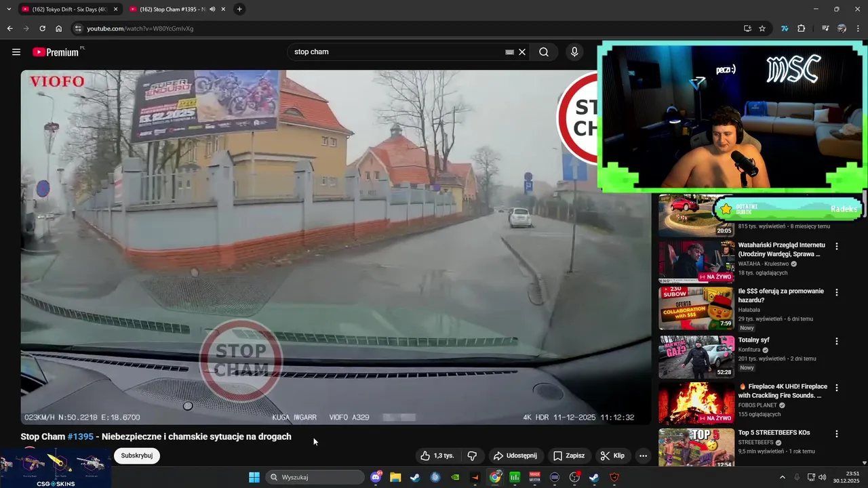
Task: Open the browser profile avatar
Action: pyautogui.click(x=842, y=28)
